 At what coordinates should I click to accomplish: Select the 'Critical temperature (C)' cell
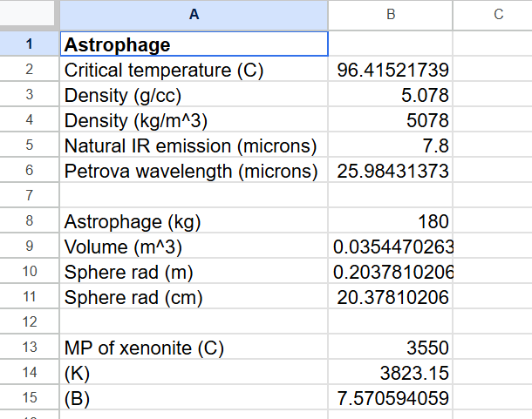click(194, 69)
